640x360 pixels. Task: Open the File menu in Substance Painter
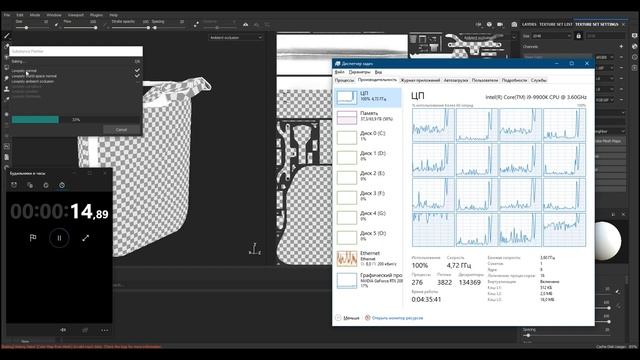point(7,15)
